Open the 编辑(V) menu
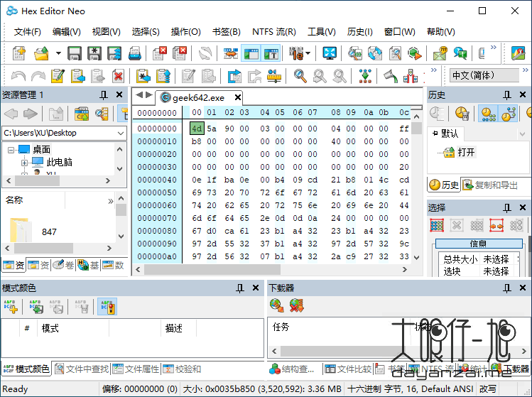 (x=67, y=32)
